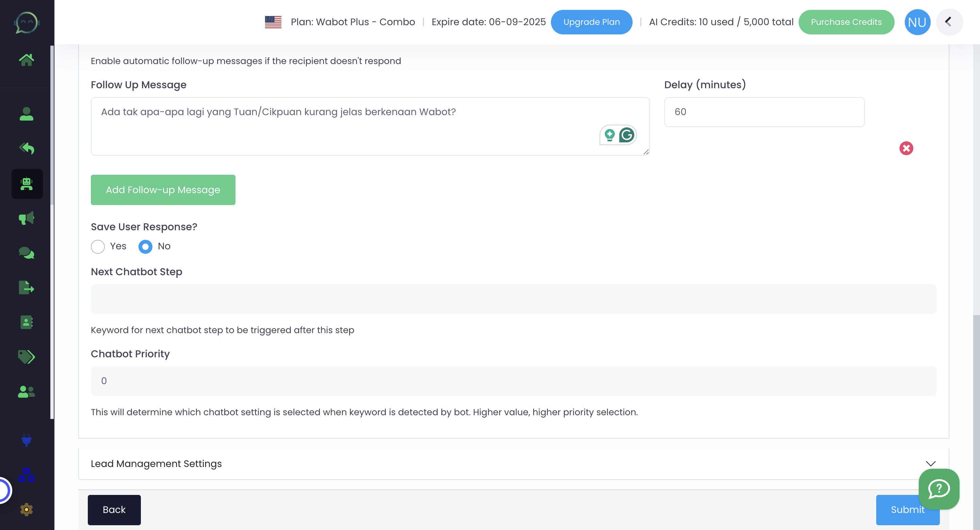Click the blue plug integrations icon

26,441
